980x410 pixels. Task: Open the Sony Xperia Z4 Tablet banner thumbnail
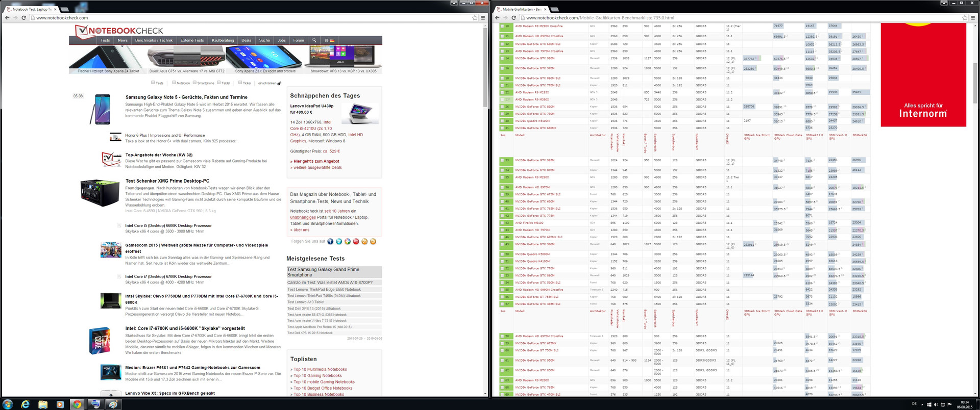(108, 60)
